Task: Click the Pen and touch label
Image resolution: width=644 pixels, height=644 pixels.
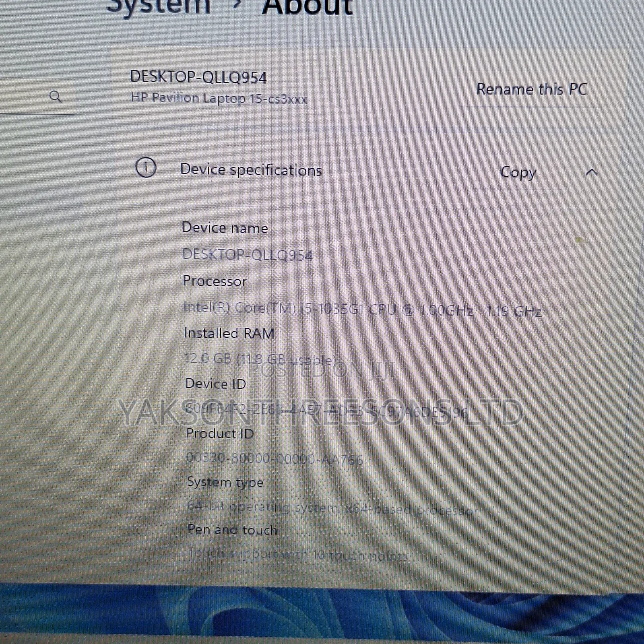Action: coord(233,530)
